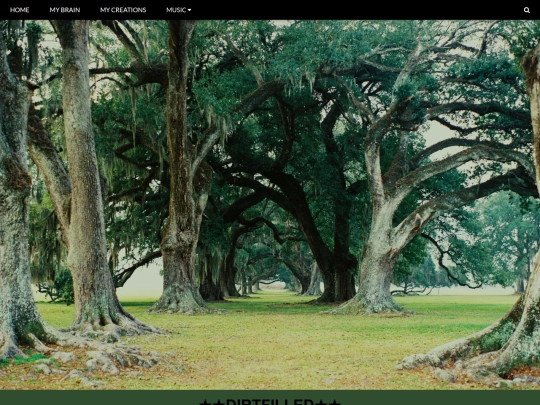The width and height of the screenshot is (540, 405).
Task: Open the MY BRAIN menu item
Action: [x=65, y=10]
